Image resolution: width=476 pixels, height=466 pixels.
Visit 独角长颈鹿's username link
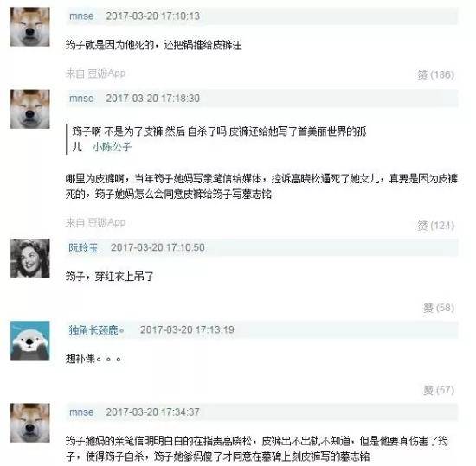click(97, 330)
